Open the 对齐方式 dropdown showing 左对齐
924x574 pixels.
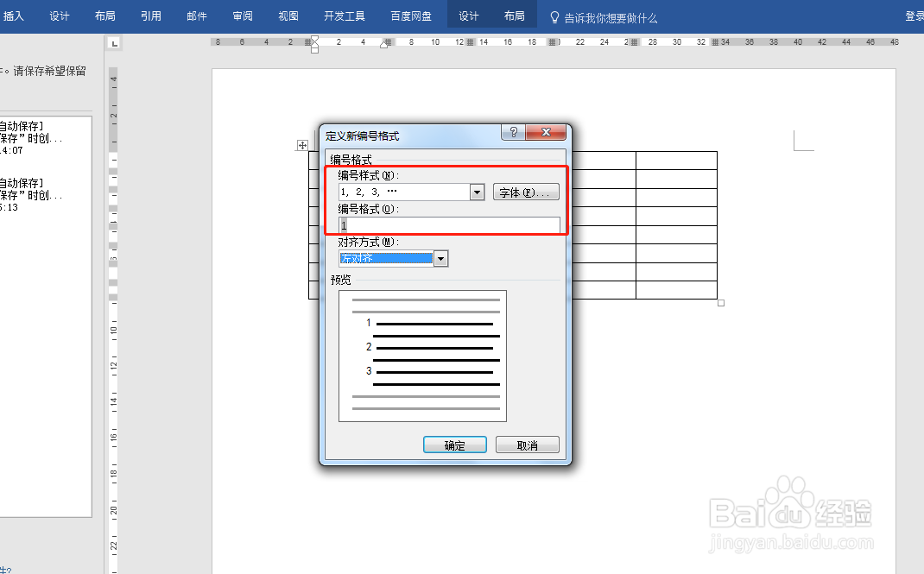[x=440, y=258]
